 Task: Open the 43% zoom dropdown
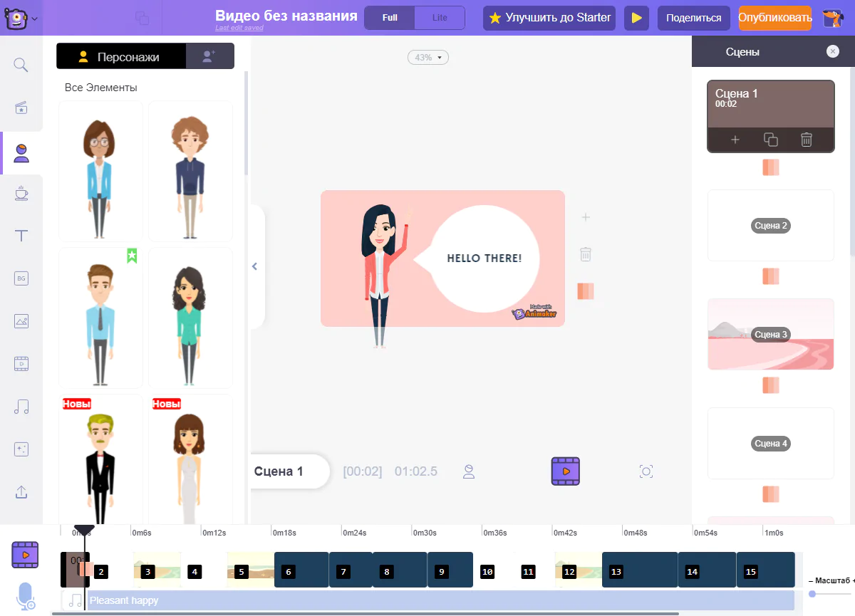tap(428, 57)
